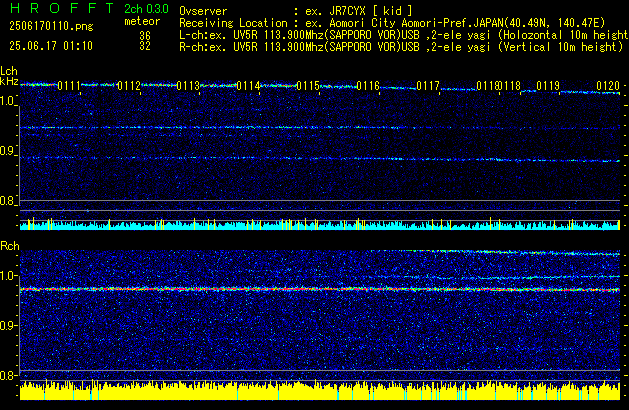Click the timestamp 25.06.17 01:10

[51, 46]
